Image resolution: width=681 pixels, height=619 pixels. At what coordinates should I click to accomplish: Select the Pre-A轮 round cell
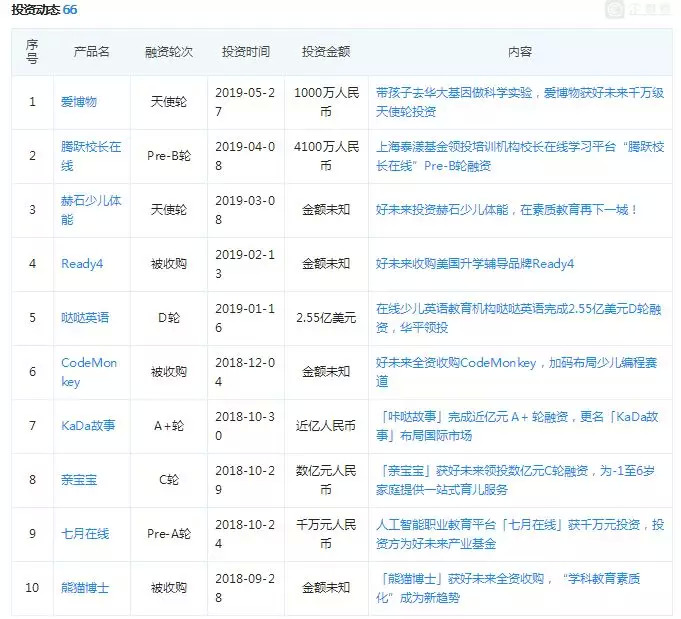169,533
